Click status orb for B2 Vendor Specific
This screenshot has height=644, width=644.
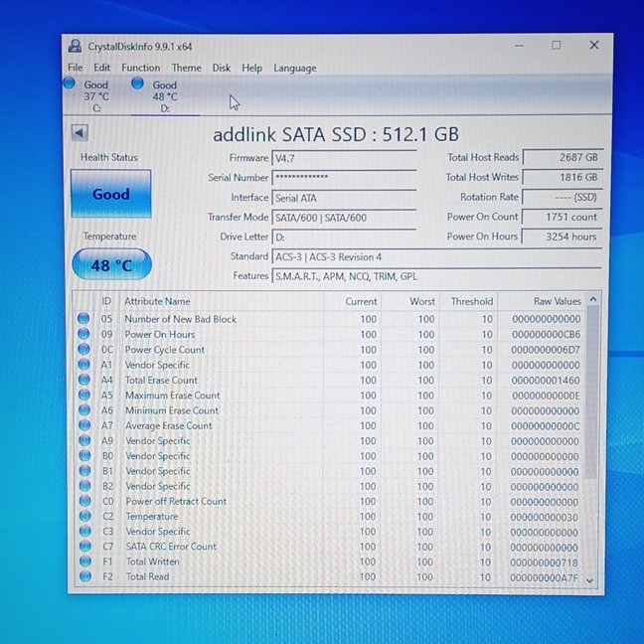(x=84, y=486)
